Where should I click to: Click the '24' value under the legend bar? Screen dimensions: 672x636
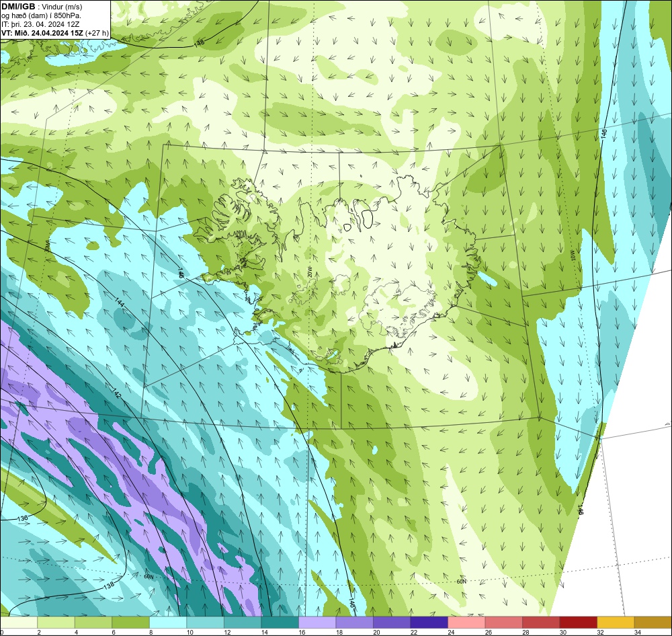452,632
